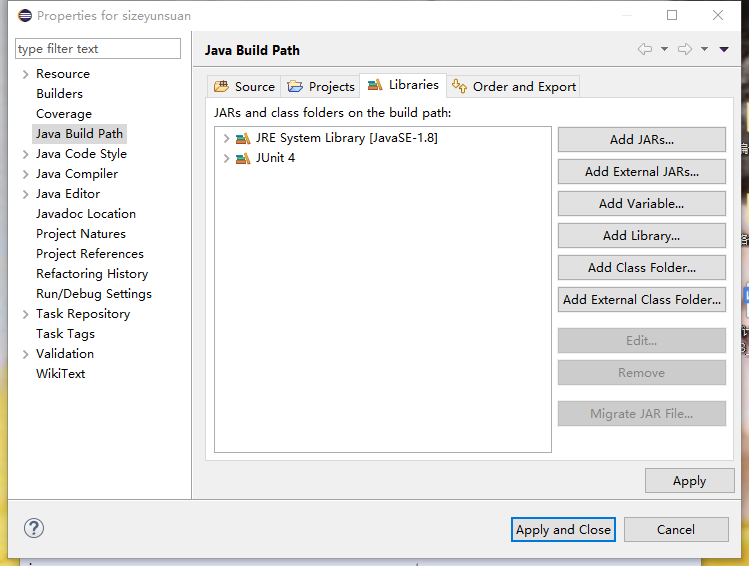Select Java Build Path in sidebar

[79, 134]
